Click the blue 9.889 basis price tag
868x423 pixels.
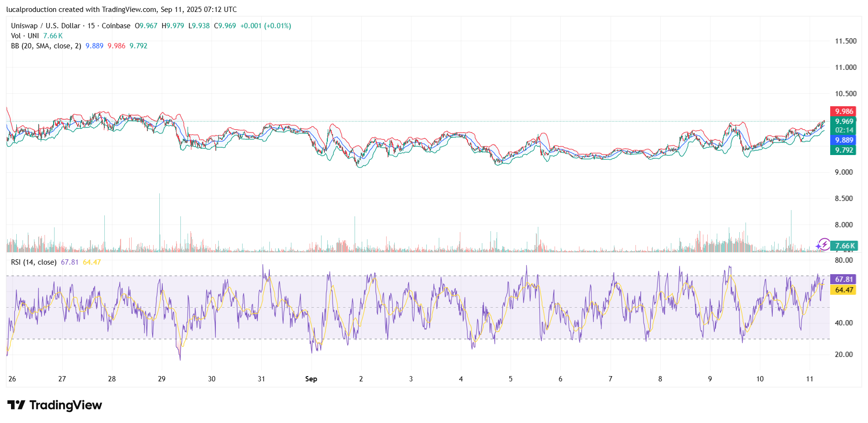tap(844, 140)
